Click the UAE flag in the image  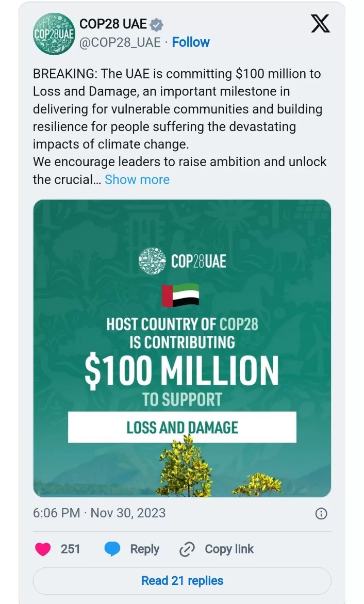point(180,295)
